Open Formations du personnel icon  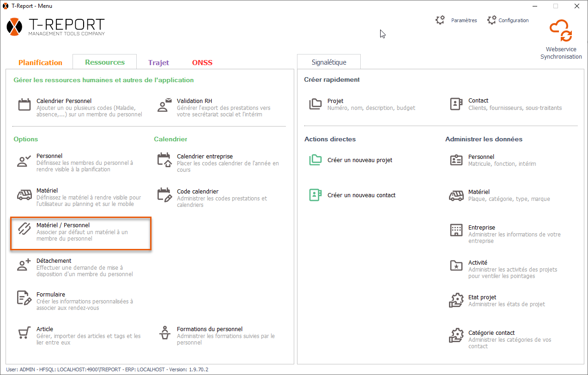[165, 333]
